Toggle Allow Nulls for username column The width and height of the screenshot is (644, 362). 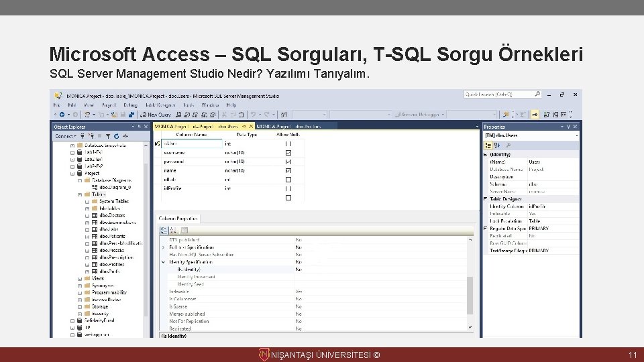coord(288,153)
